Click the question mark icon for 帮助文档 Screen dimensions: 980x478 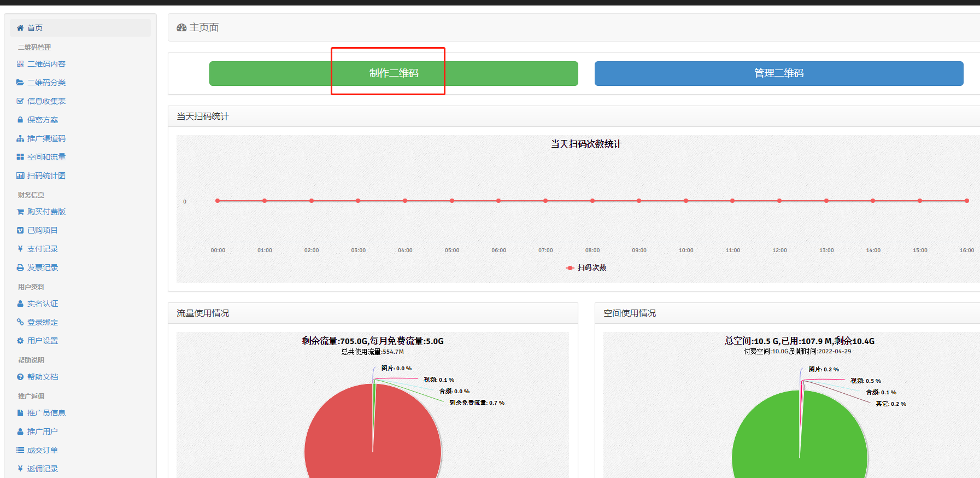click(x=20, y=377)
